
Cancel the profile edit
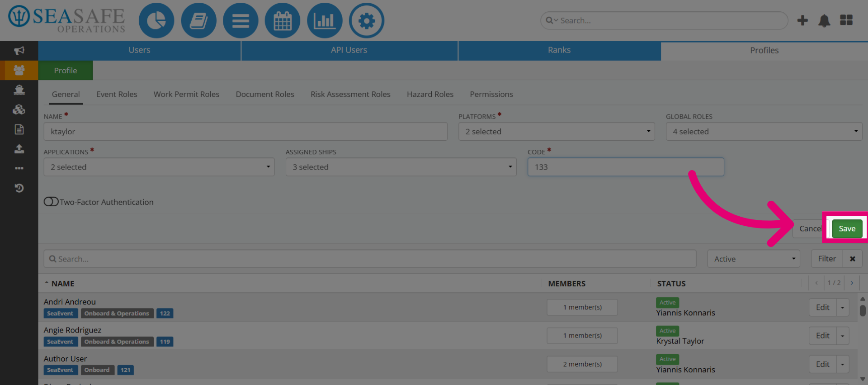810,228
